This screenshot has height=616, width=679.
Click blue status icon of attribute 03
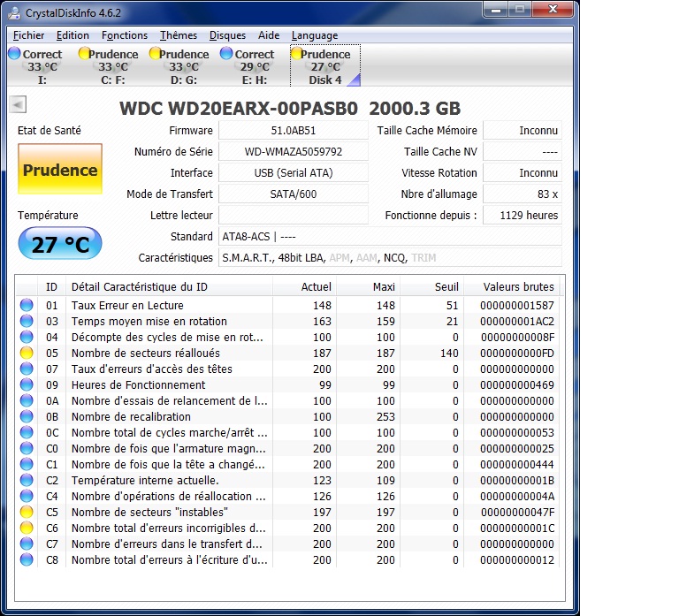(x=27, y=321)
